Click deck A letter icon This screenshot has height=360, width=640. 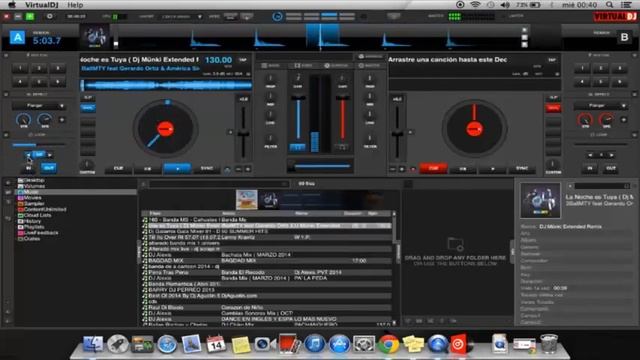click(x=18, y=38)
